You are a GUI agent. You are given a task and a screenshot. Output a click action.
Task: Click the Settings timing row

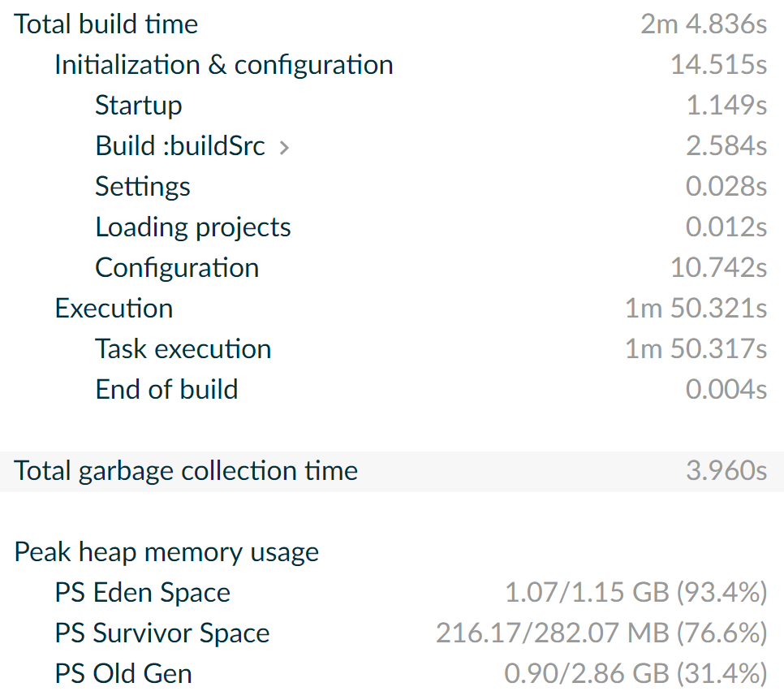143,187
